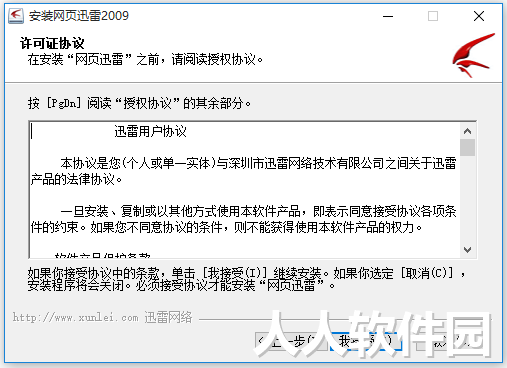This screenshot has width=507, height=368.
Task: Click the scrollbar up arrow in license box
Action: pos(467,131)
